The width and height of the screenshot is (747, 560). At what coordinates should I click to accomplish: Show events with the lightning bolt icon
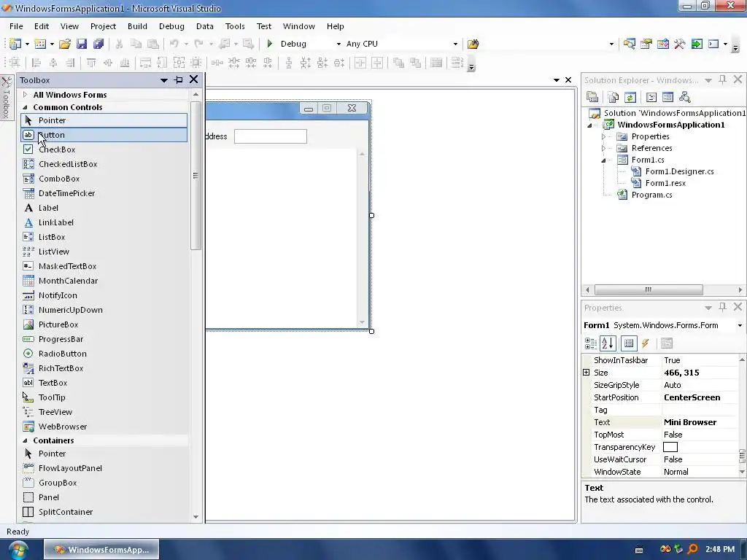[x=646, y=343]
